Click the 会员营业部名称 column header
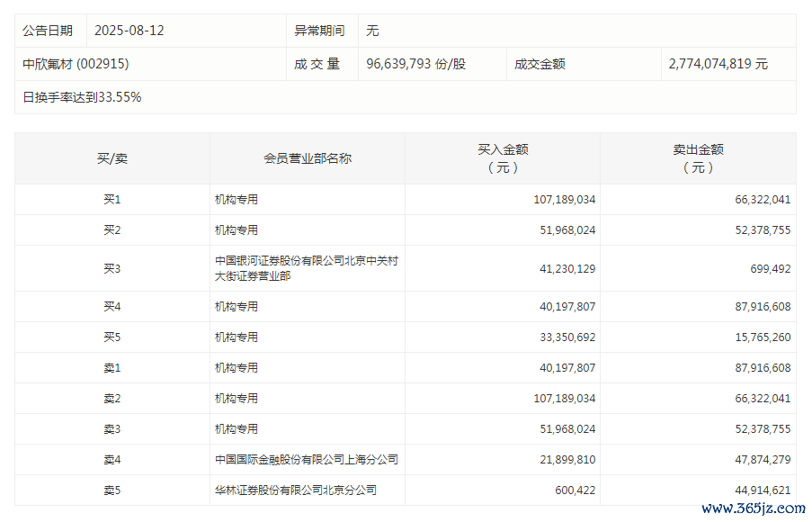Screen dimensions: 812x522 click(308, 158)
